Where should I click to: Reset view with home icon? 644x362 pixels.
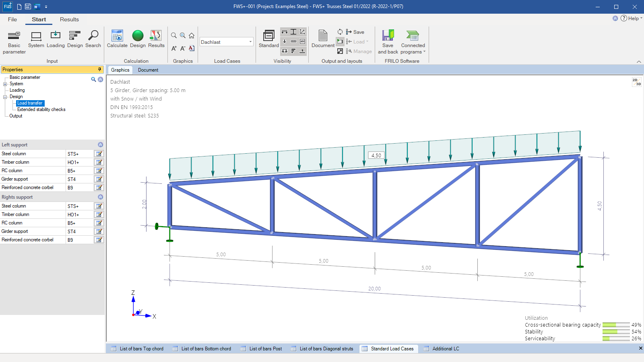pyautogui.click(x=192, y=35)
